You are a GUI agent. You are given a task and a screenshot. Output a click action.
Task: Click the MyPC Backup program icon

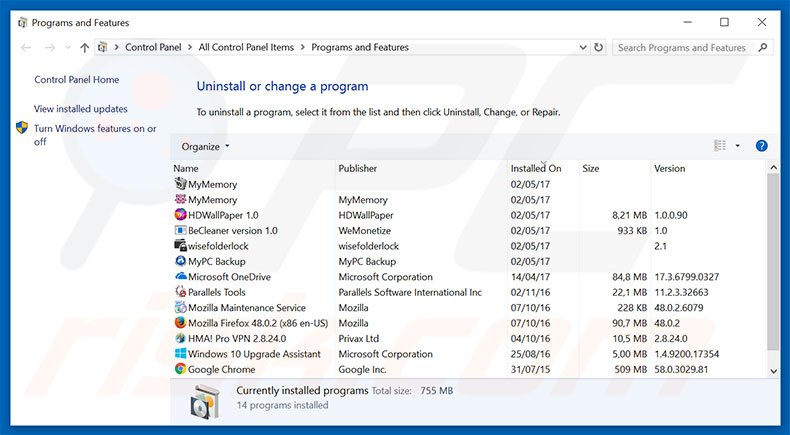click(x=180, y=261)
